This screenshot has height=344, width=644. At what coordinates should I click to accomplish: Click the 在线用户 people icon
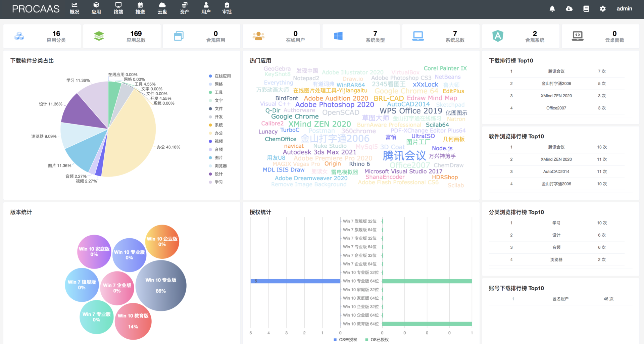coord(258,36)
